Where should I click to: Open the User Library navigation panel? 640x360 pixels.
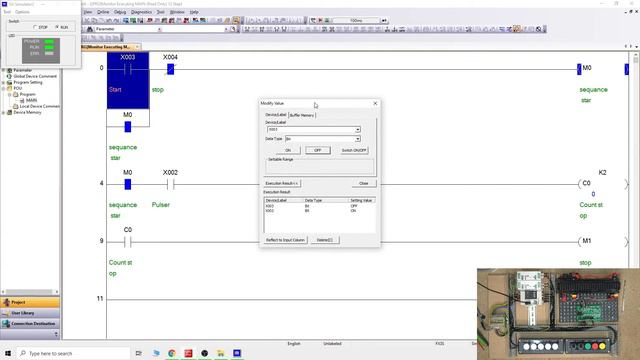(30, 313)
